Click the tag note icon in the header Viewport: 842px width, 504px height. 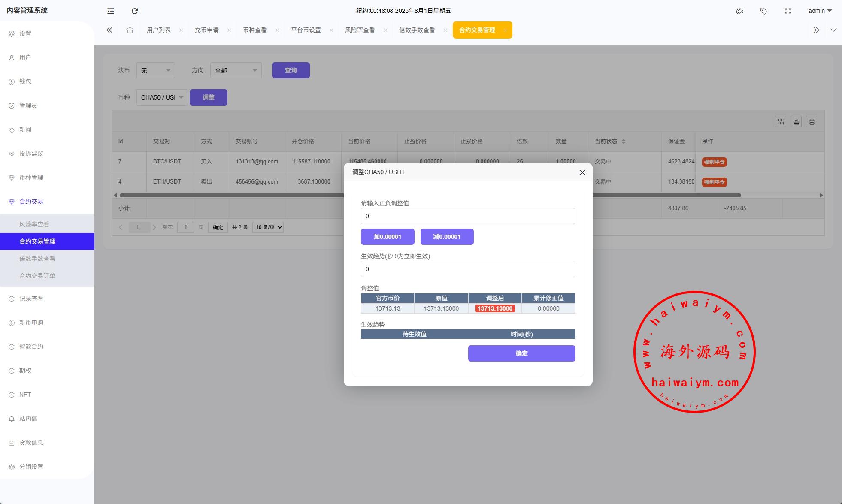(x=763, y=11)
